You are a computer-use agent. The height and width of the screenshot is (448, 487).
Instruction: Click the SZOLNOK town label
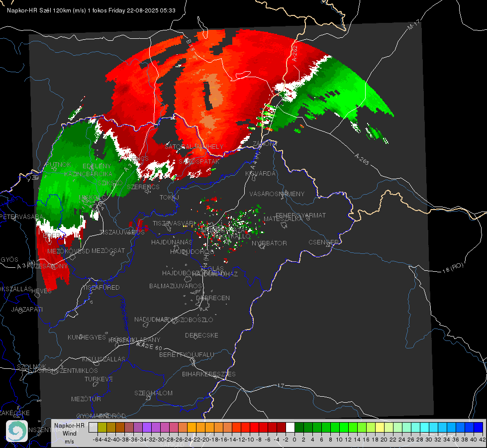32,366
